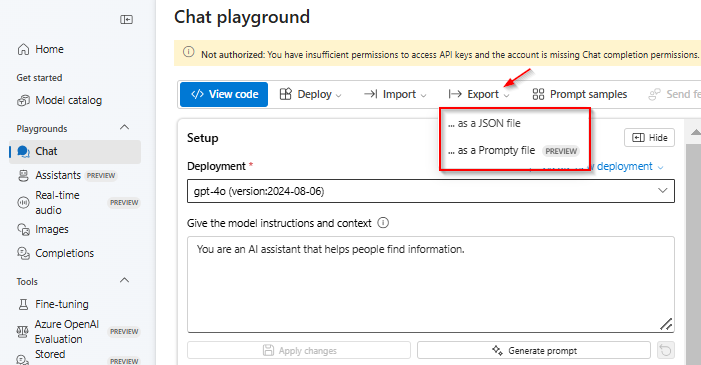701x365 pixels.
Task: Click the View code button
Action: pos(224,94)
